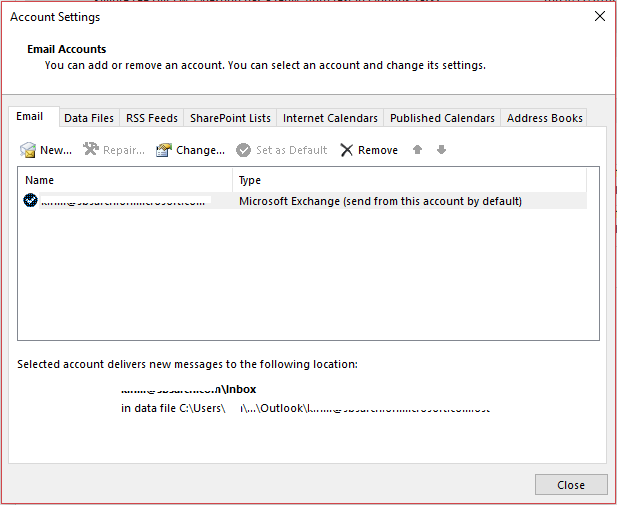Screen dimensions: 617x505
Task: Click the Exchange account status icon
Action: pos(30,200)
